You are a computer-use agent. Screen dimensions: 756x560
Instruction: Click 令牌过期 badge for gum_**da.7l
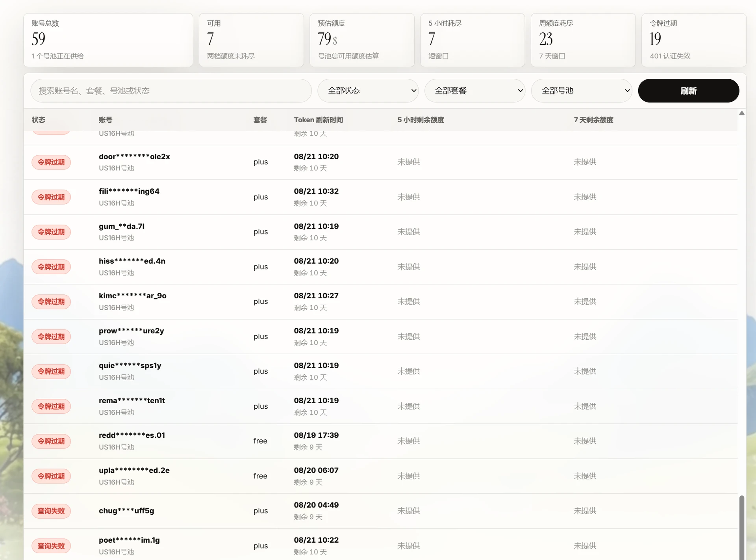[51, 232]
